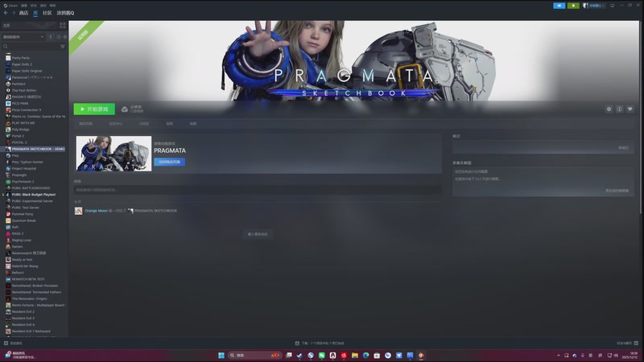644x362 pixels.
Task: Click the Big Picture mode monitor icon
Action: coord(613,6)
